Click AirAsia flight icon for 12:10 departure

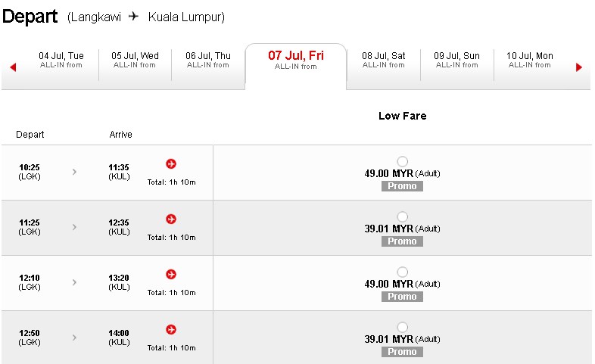click(x=171, y=274)
